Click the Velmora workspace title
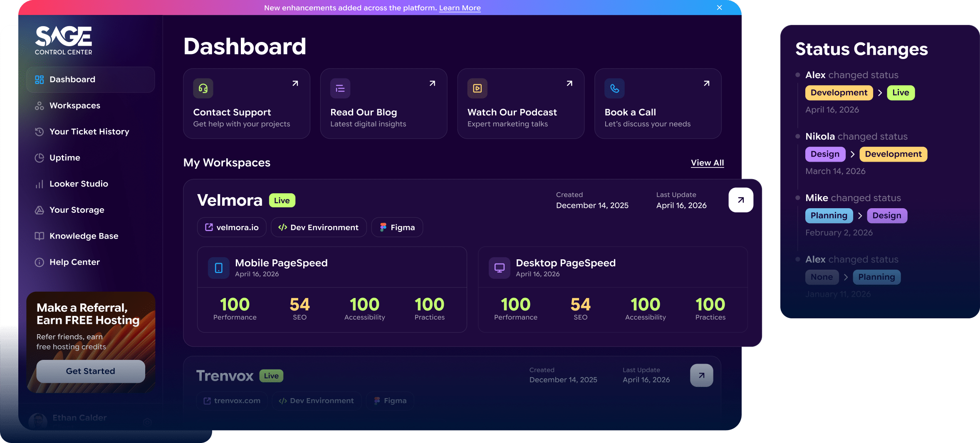 (230, 200)
